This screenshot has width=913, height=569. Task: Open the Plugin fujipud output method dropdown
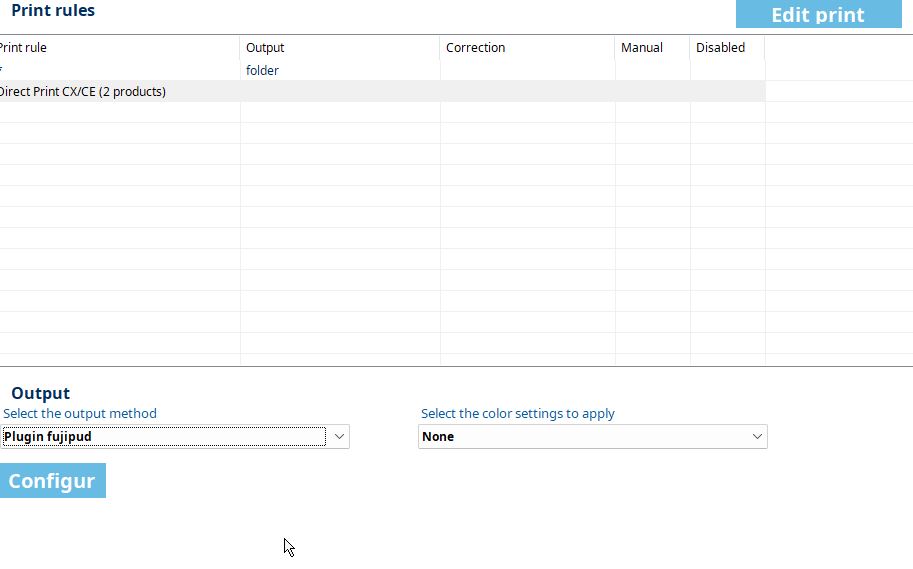click(164, 437)
